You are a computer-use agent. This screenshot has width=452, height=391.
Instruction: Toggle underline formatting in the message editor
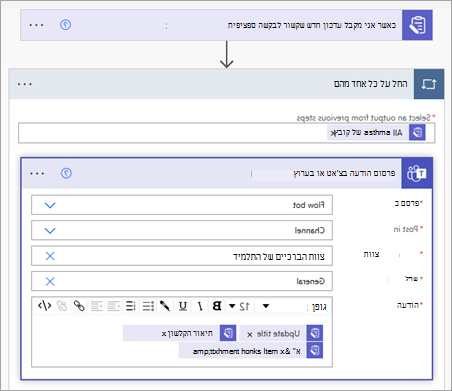click(x=183, y=306)
